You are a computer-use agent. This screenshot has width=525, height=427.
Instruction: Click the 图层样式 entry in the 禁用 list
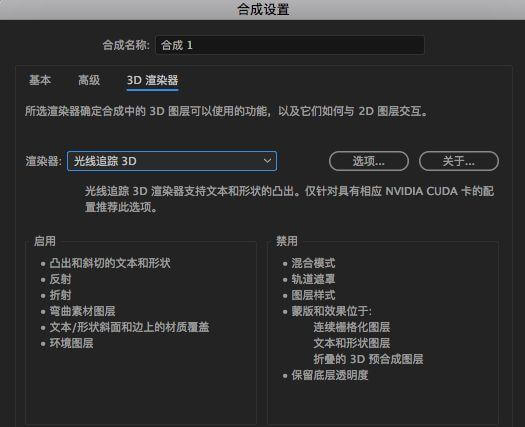click(313, 295)
